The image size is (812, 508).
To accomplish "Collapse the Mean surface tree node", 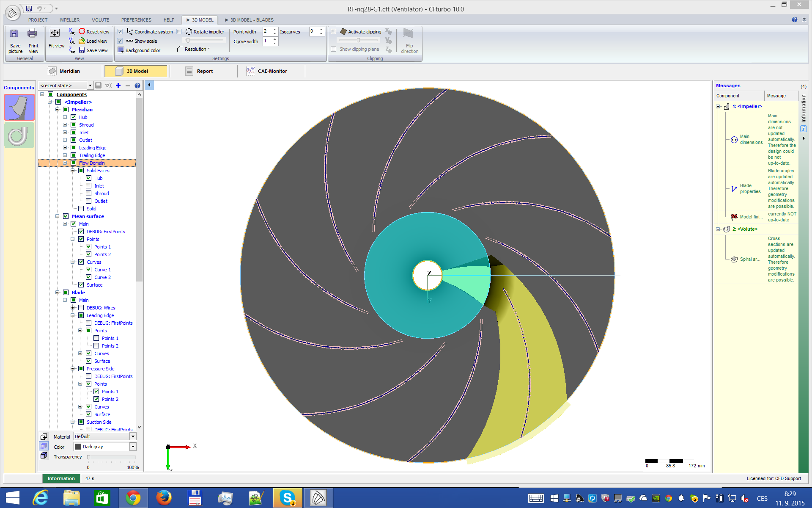I will point(58,216).
